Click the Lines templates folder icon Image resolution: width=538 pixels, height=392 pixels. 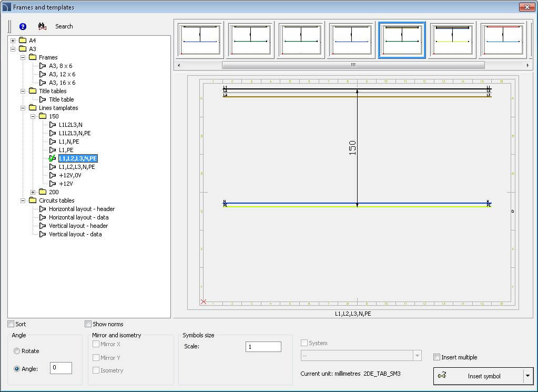click(x=33, y=108)
